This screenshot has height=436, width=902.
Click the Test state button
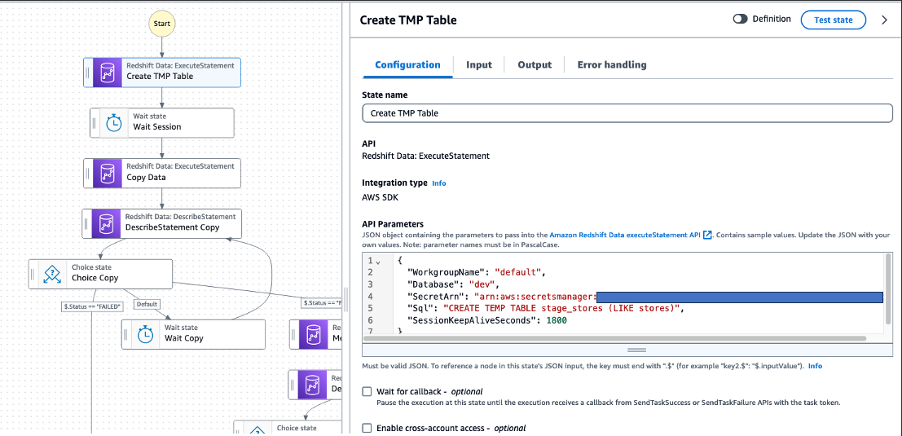pos(833,19)
